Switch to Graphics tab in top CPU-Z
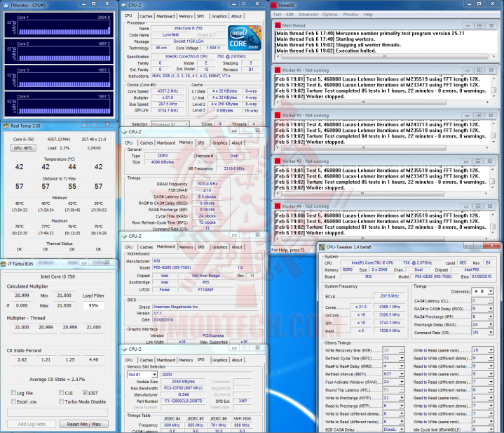Screen dimensions: 504x433 (219, 16)
